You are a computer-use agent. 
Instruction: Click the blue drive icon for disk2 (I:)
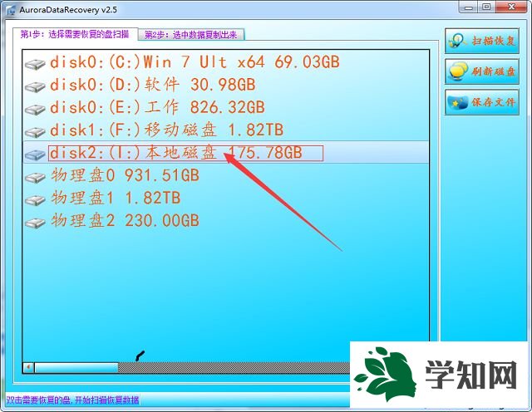tap(35, 154)
